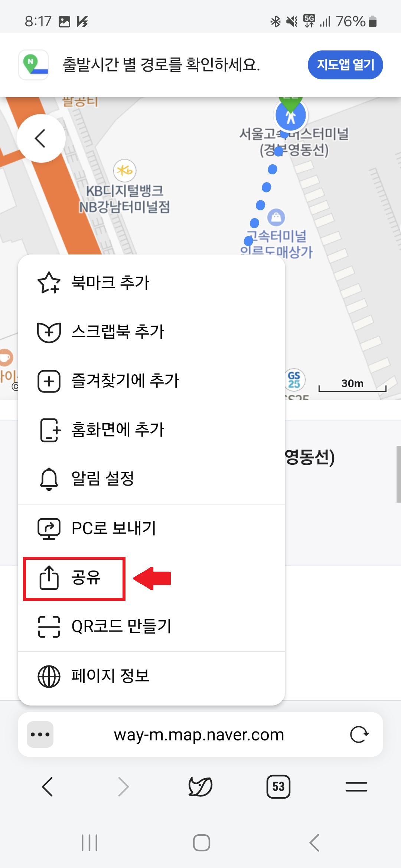This screenshot has height=868, width=401.
Task: Tap the highlighted share icon
Action: pyautogui.click(x=48, y=578)
